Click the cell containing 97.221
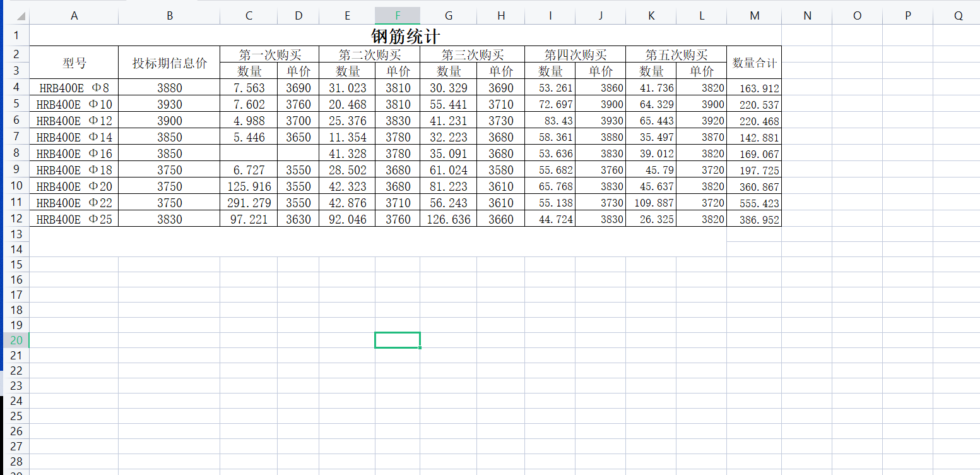The height and width of the screenshot is (475, 980). (x=249, y=219)
